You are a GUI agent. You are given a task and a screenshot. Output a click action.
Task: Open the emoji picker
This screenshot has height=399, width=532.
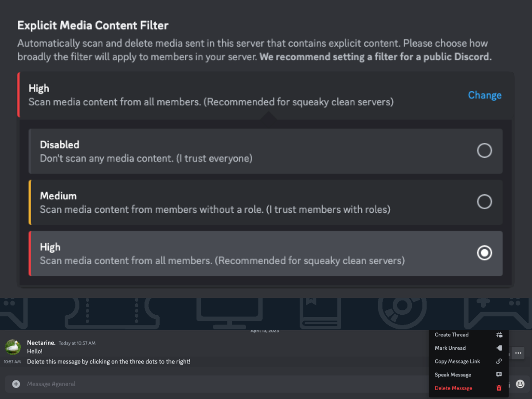coord(519,384)
